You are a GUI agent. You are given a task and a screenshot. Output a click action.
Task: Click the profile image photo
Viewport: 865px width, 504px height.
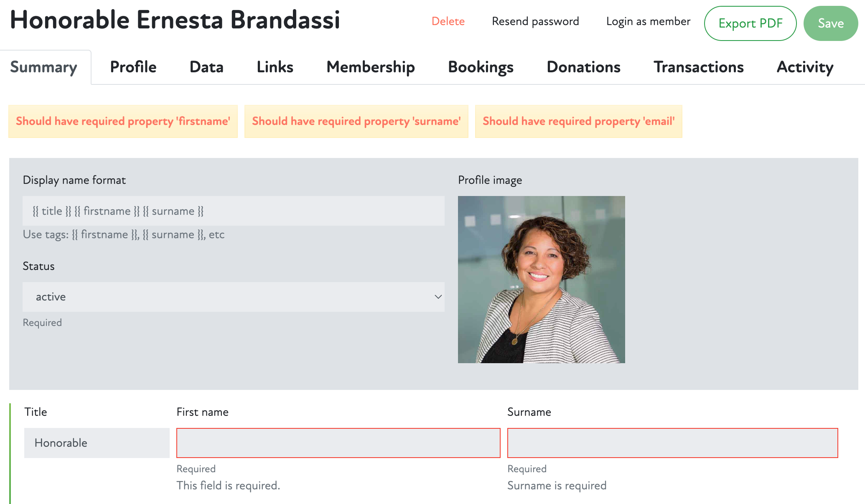(541, 279)
